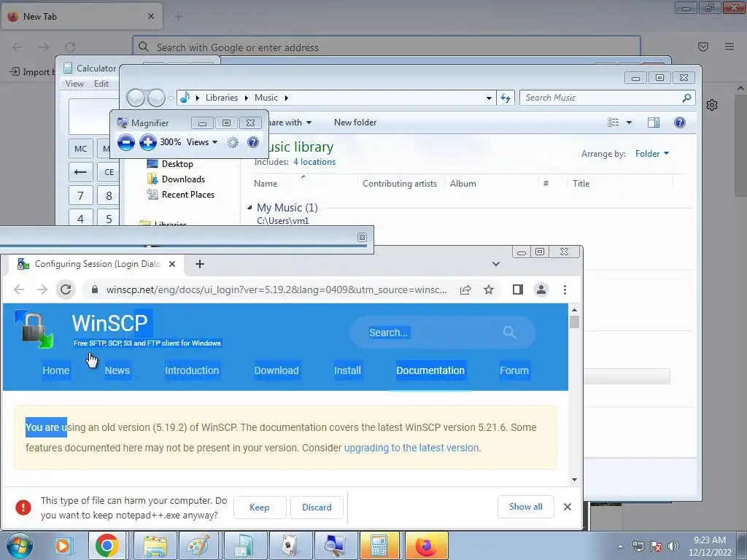Sort by Contributing artists column header

click(x=400, y=183)
